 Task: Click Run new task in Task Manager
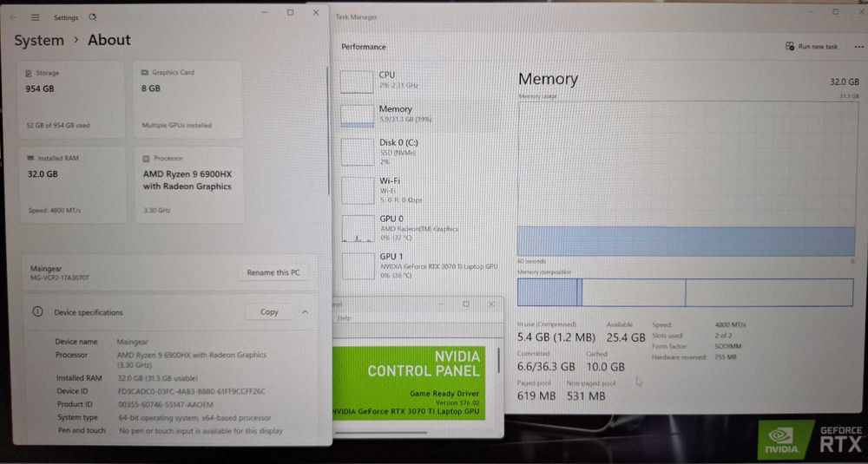(x=812, y=47)
